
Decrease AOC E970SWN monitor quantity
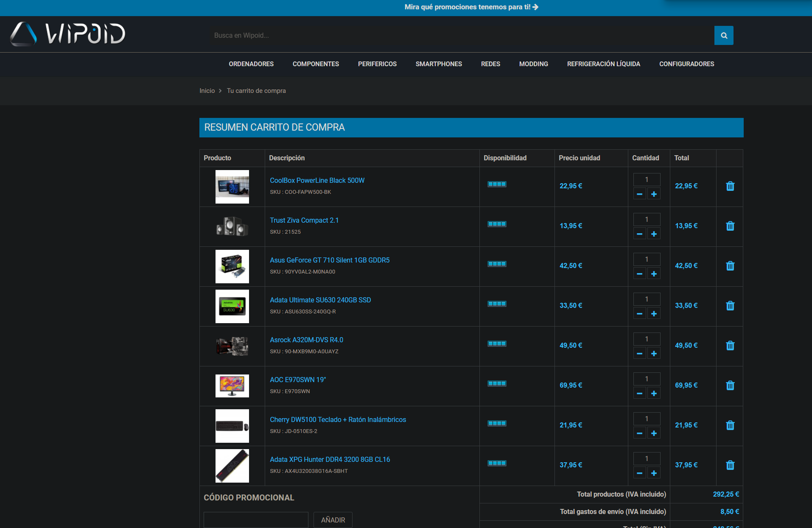point(640,394)
